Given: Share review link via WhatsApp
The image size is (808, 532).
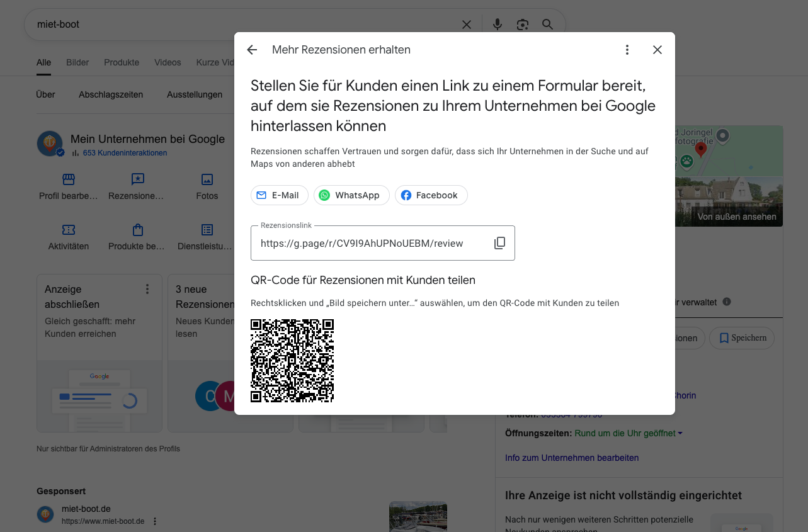Looking at the screenshot, I should coord(351,195).
